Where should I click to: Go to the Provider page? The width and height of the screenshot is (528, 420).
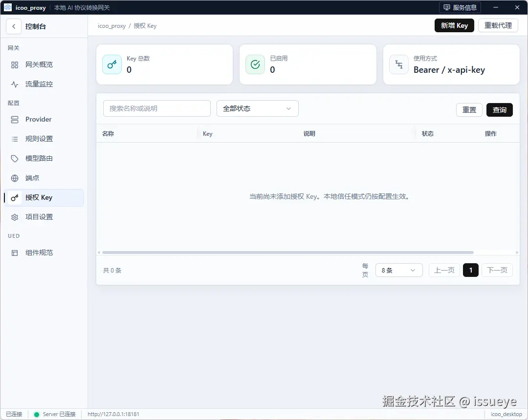(44, 120)
